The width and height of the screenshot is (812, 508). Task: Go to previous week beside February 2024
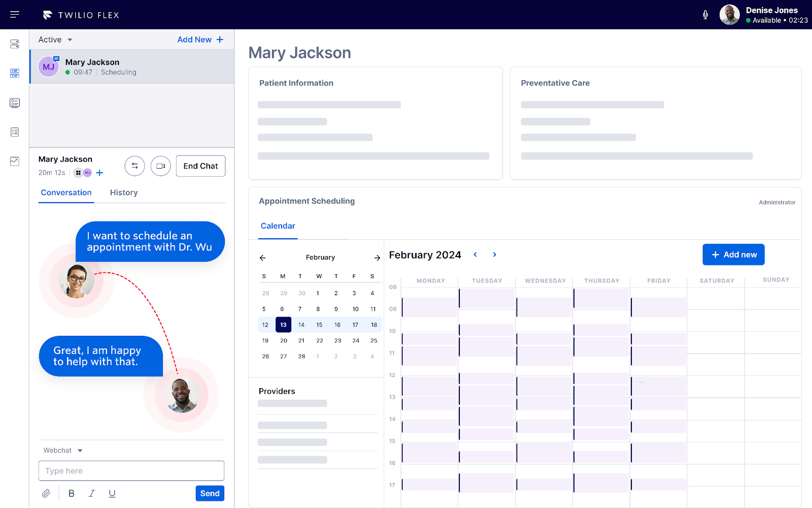[475, 255]
